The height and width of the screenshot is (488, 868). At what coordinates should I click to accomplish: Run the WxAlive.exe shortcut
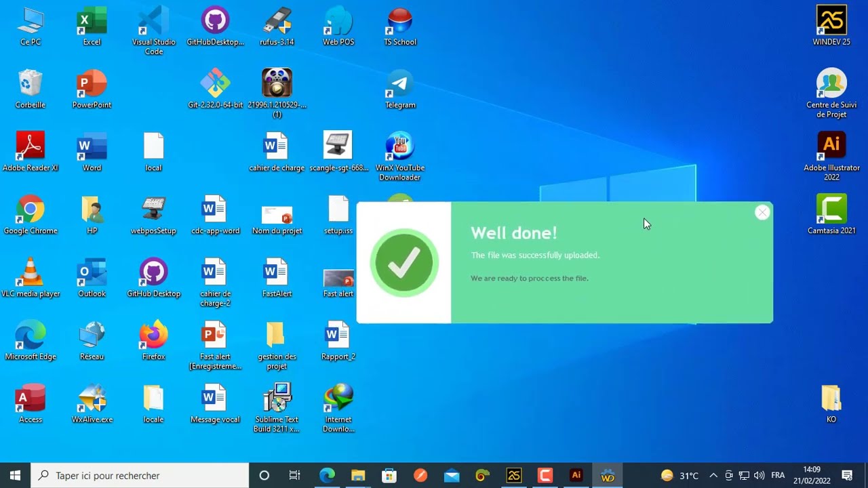tap(92, 404)
